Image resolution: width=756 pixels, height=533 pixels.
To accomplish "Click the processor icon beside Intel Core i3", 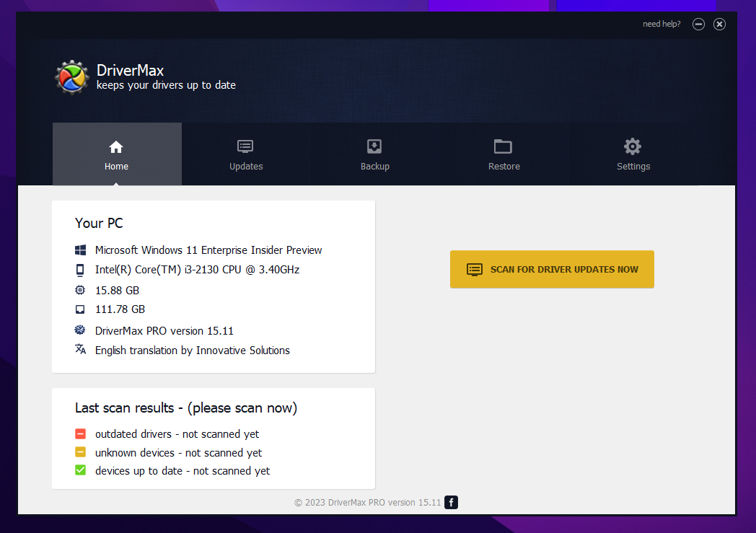I will pyautogui.click(x=80, y=270).
